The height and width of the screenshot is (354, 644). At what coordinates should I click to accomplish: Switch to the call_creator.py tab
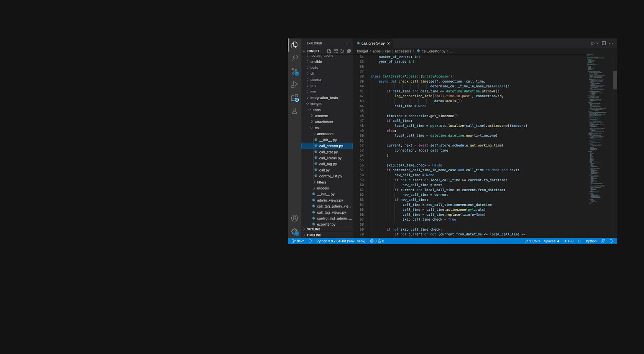(x=373, y=43)
